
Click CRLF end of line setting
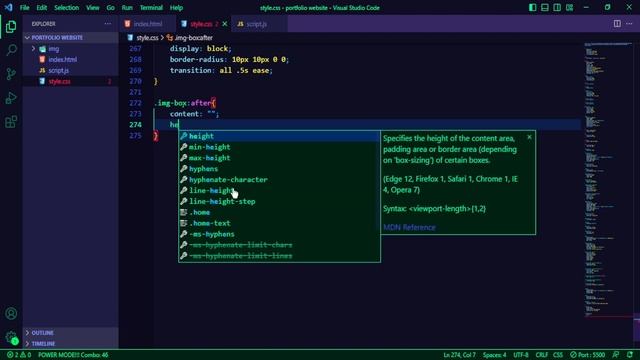542,355
